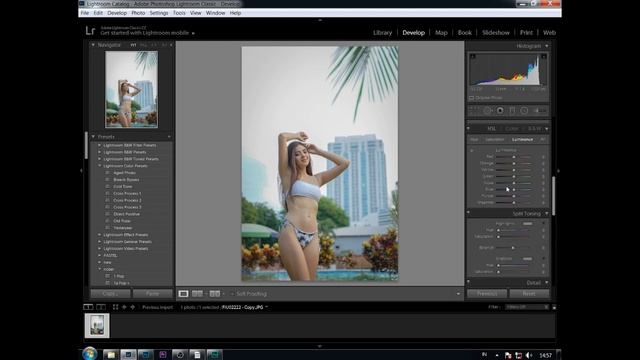Expand the Detail panel
The height and width of the screenshot is (360, 640).
tap(547, 282)
